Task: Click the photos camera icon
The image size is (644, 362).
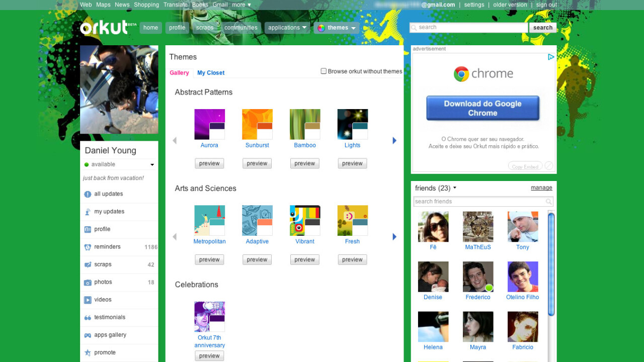Action: pos(88,283)
